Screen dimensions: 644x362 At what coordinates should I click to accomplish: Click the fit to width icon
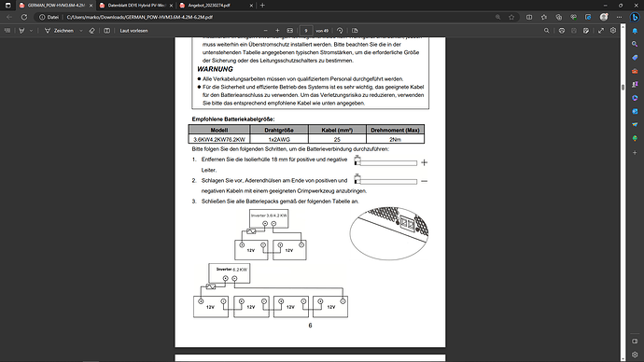(x=290, y=31)
